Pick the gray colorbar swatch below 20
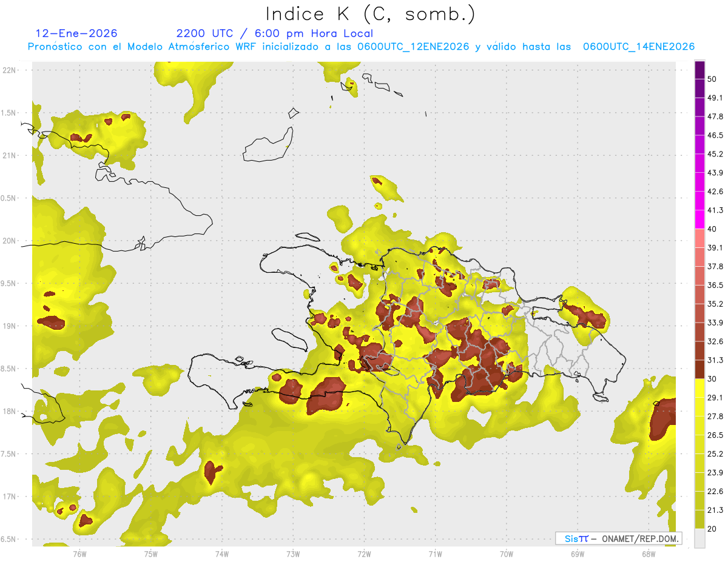 point(699,538)
